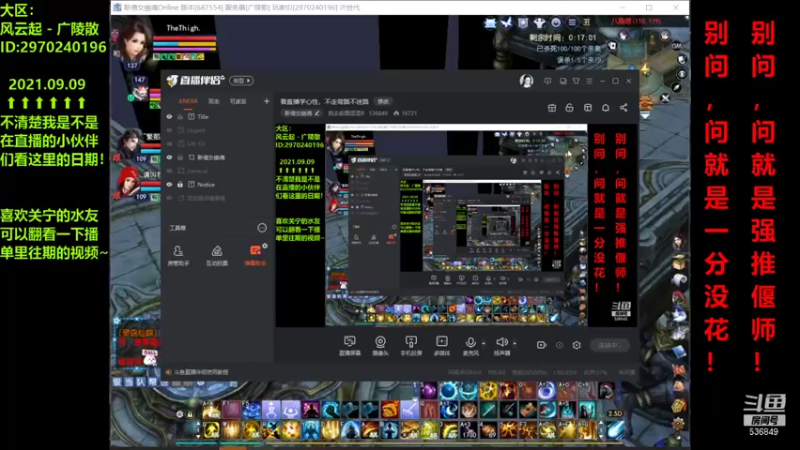Click the streaming status button

(609, 345)
